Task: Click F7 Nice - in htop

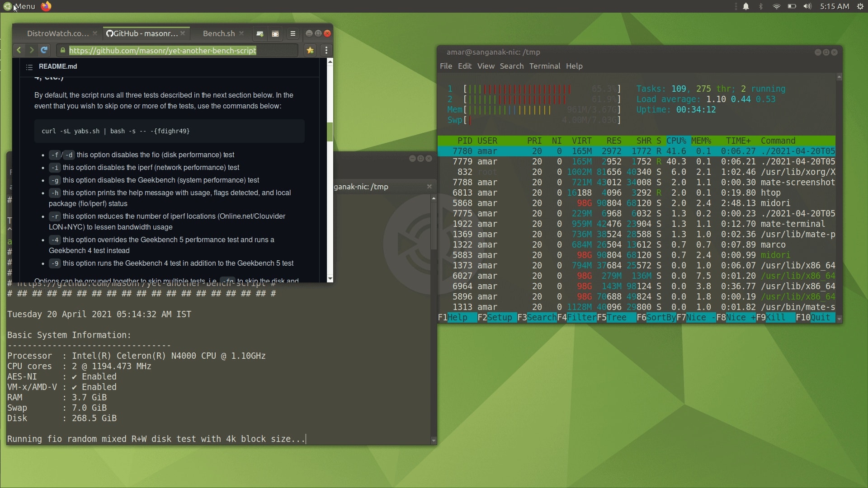Action: (x=696, y=318)
